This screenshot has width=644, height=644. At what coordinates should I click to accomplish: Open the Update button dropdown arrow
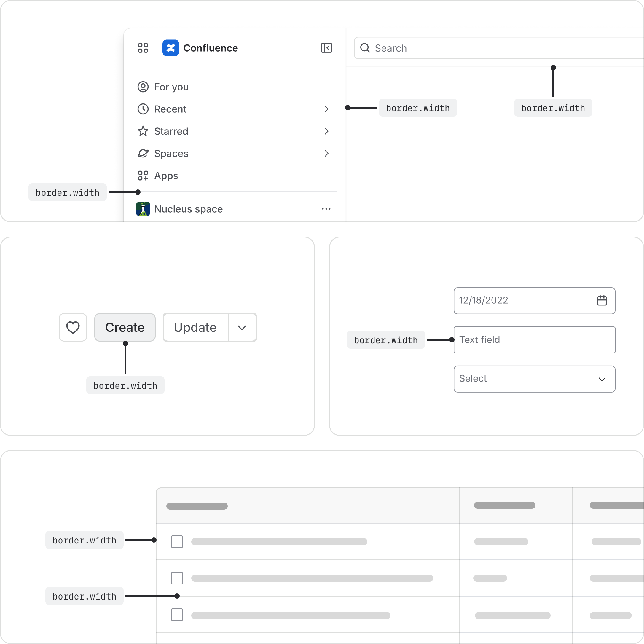(242, 328)
